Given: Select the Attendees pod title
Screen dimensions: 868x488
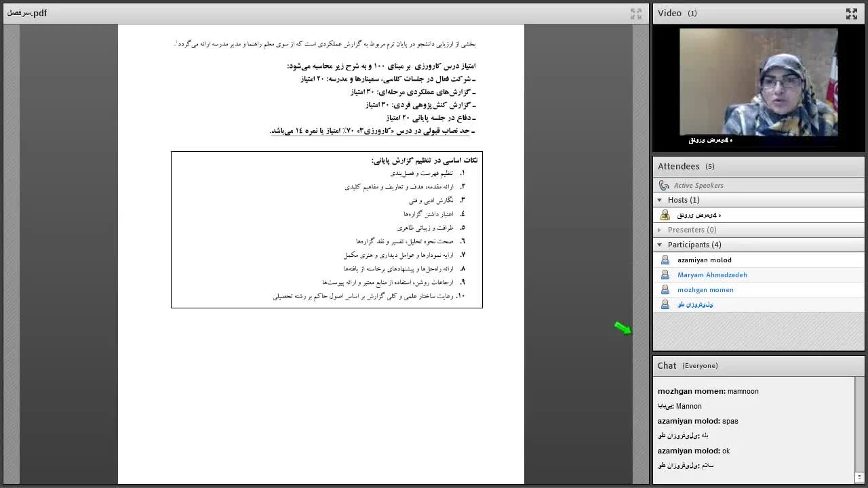Looking at the screenshot, I should (x=678, y=166).
